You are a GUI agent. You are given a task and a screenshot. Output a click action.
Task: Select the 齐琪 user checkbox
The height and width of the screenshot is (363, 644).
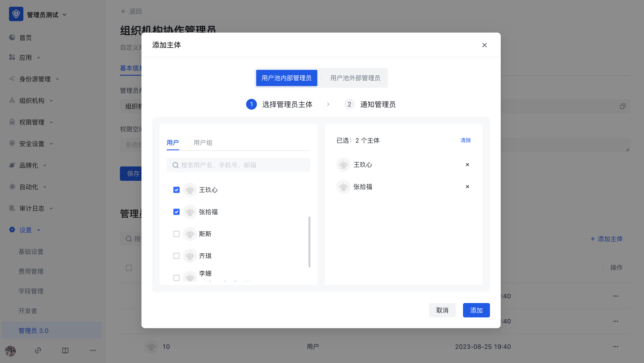click(176, 256)
